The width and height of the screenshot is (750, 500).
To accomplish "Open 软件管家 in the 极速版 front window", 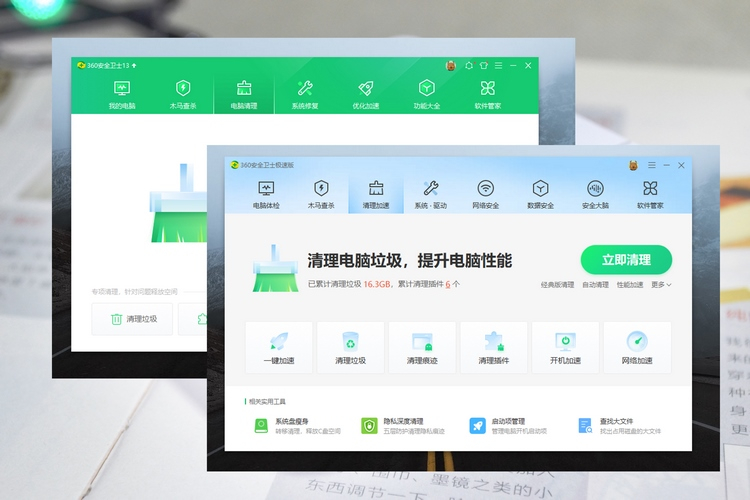I will coord(650,195).
